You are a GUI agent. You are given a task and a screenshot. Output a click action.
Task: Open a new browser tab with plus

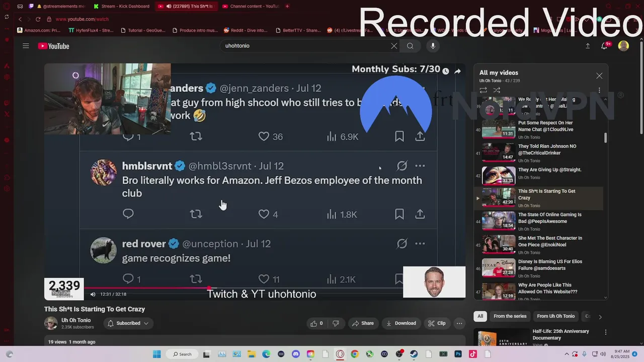287,7
